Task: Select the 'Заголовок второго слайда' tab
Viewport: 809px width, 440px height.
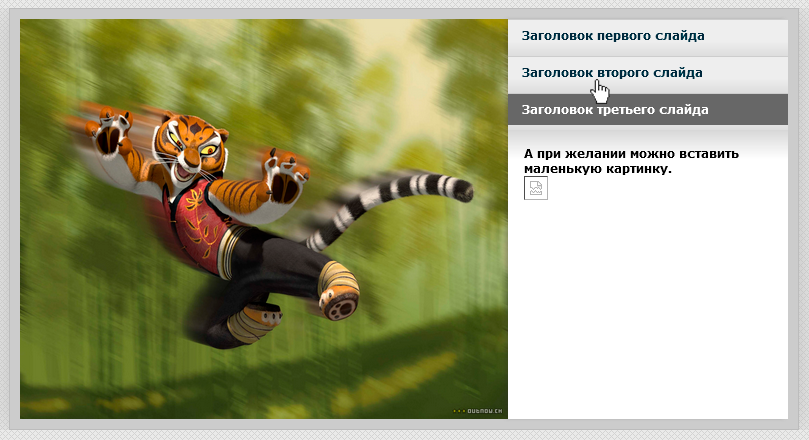Action: coord(648,75)
